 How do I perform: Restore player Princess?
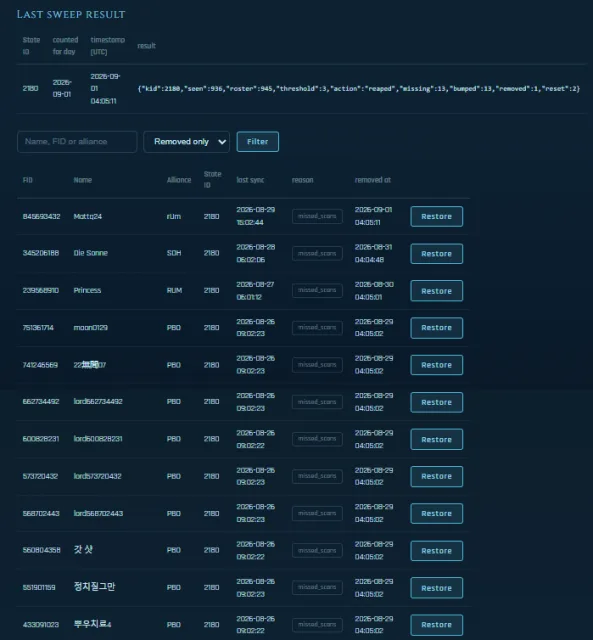(437, 291)
